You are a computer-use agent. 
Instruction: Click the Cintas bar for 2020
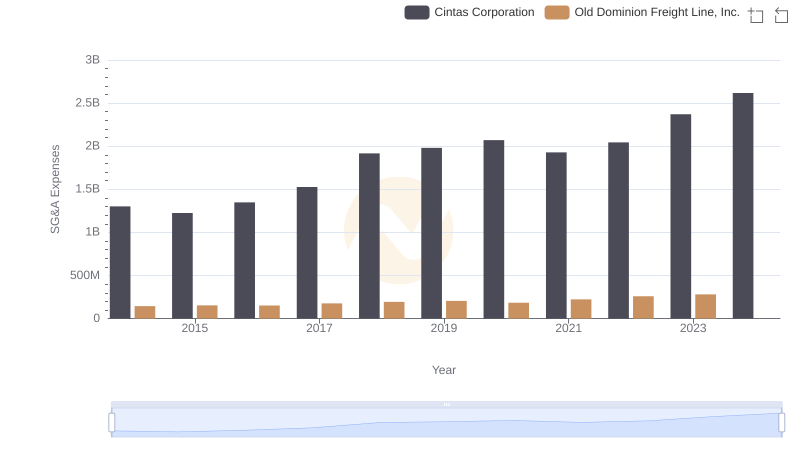pos(494,229)
